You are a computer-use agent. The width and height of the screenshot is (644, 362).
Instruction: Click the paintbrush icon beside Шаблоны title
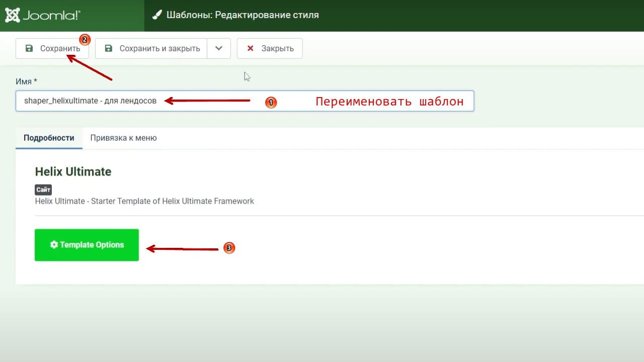[156, 15]
